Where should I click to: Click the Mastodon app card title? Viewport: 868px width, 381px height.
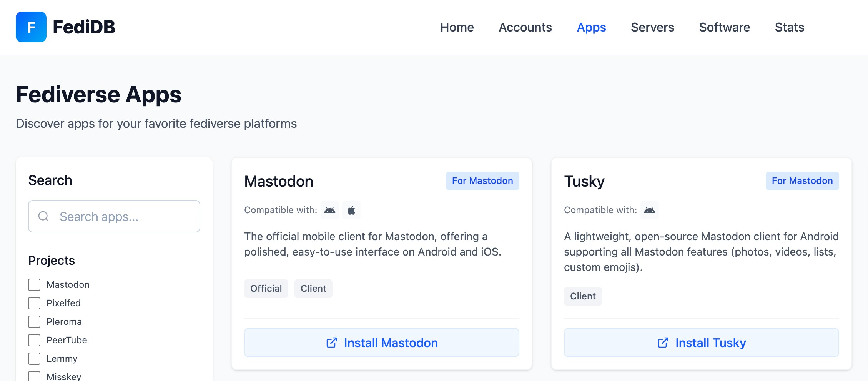[279, 181]
